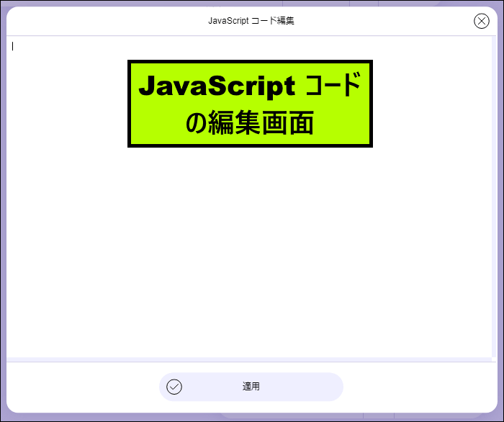The height and width of the screenshot is (422, 504).
Task: Click the vertical scrollbar at the editor's right edge
Action: coord(494,194)
